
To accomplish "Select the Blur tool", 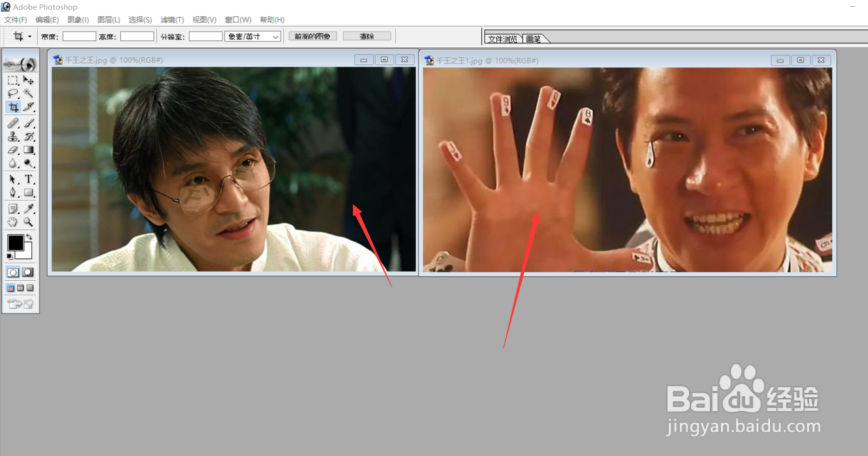I will point(13,163).
